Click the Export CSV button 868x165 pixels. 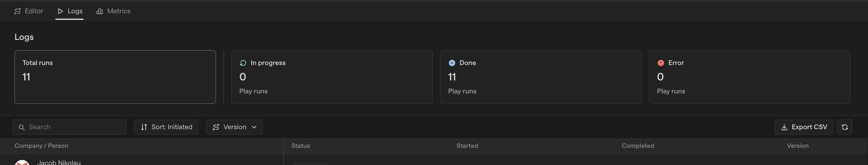pyautogui.click(x=804, y=127)
